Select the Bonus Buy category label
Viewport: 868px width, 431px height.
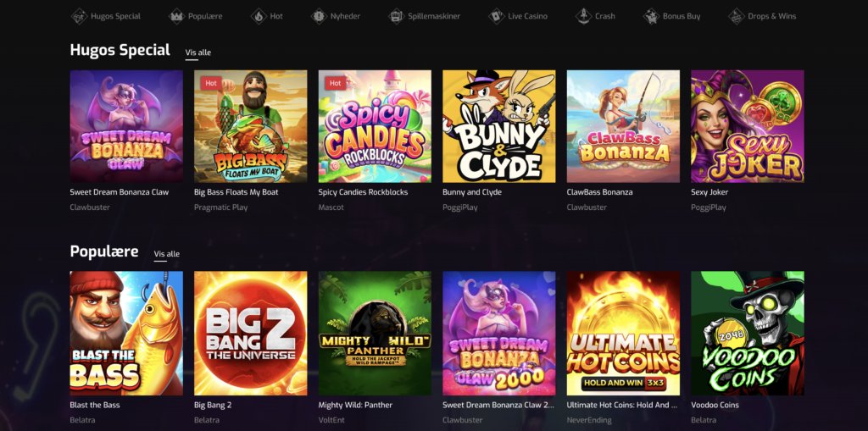point(682,16)
